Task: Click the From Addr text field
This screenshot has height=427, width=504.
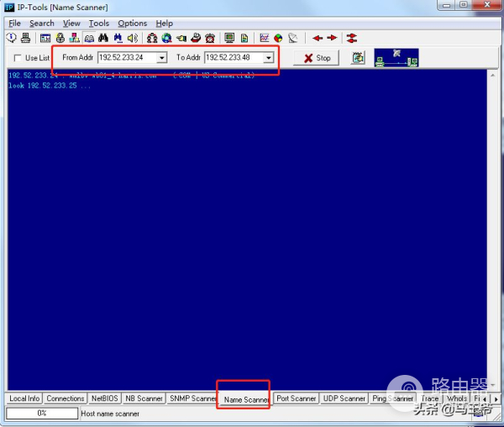Action: 126,58
